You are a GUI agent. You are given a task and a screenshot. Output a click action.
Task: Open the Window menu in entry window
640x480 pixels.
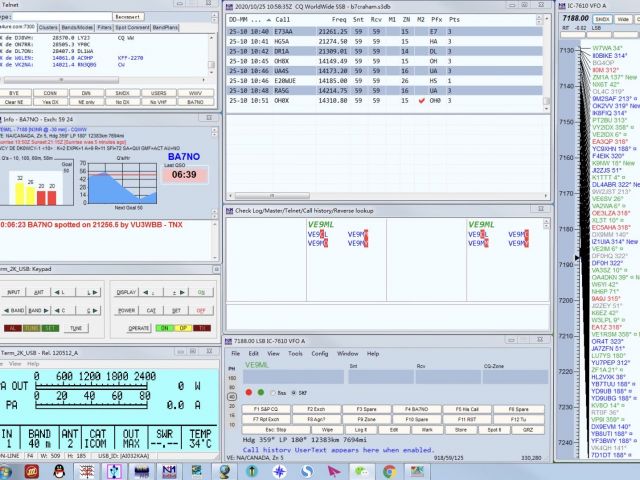tap(347, 353)
